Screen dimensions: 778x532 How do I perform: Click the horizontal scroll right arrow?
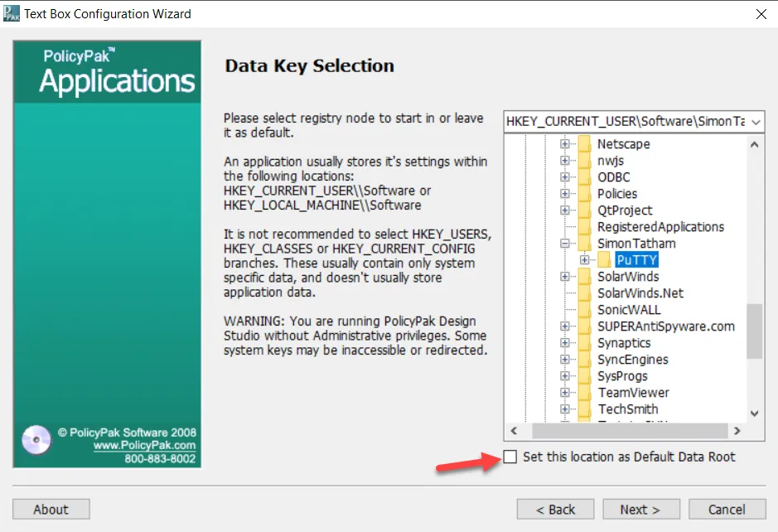737,431
